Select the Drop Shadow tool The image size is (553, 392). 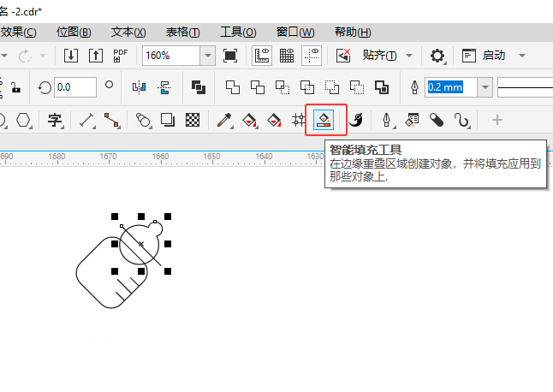[168, 120]
